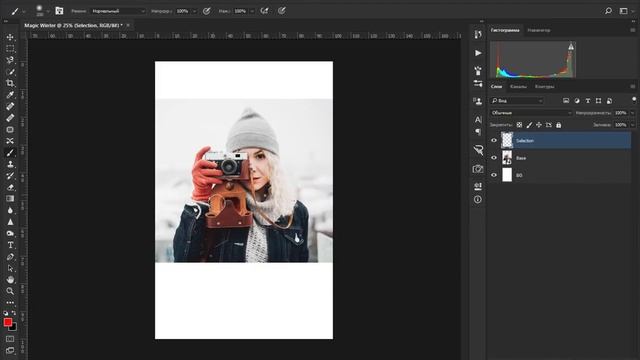Select the Eraser tool
The image size is (640, 360).
[10, 187]
